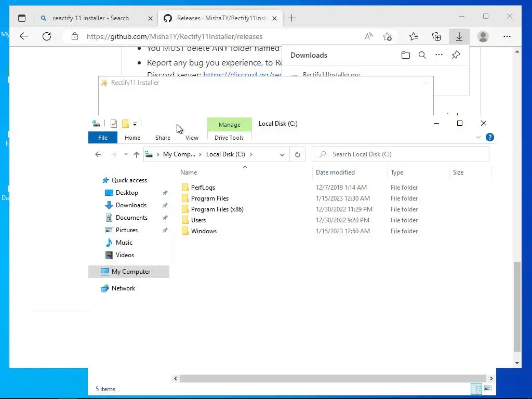Click My Comp... breadcrumb in address bar
Viewport: 532px width, 399px height.
click(x=179, y=154)
